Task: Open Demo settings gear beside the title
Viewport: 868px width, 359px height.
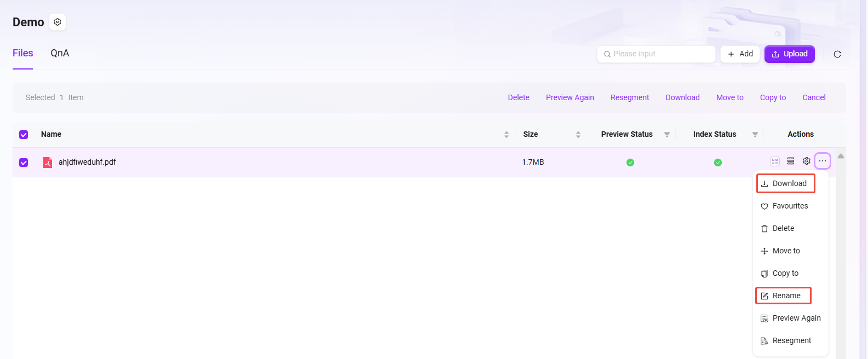Action: (58, 22)
